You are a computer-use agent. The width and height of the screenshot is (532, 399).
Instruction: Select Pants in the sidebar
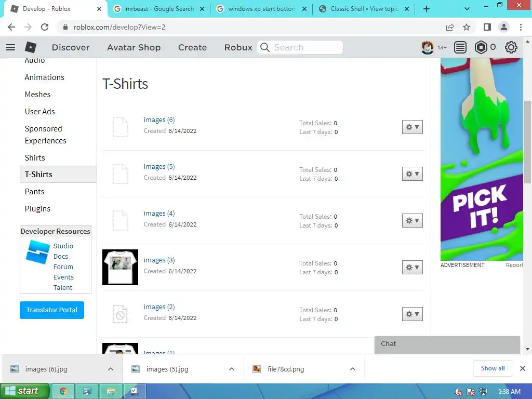(x=34, y=192)
